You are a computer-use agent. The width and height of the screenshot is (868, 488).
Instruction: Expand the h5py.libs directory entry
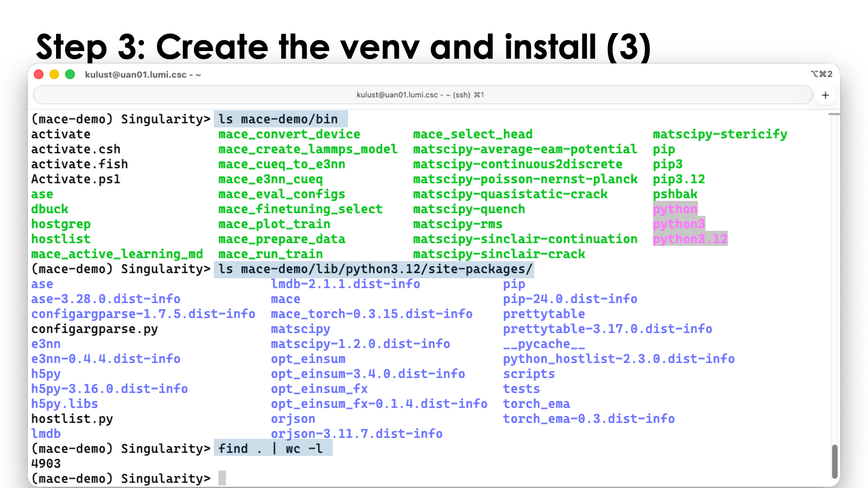tap(64, 404)
